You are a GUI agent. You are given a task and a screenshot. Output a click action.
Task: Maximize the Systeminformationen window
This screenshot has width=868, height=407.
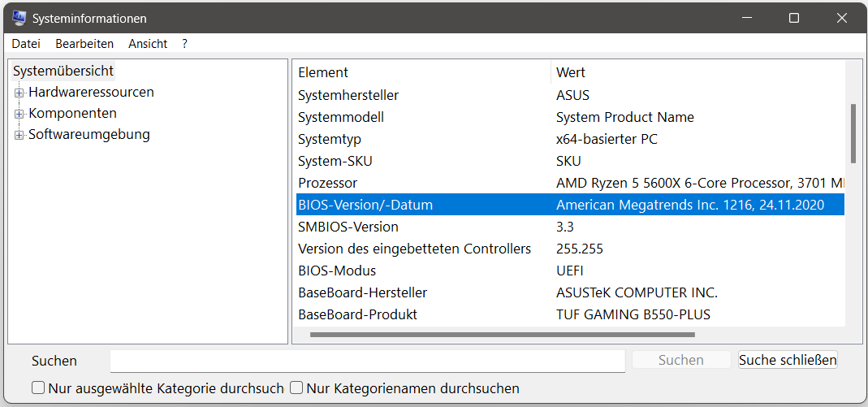[x=794, y=18]
